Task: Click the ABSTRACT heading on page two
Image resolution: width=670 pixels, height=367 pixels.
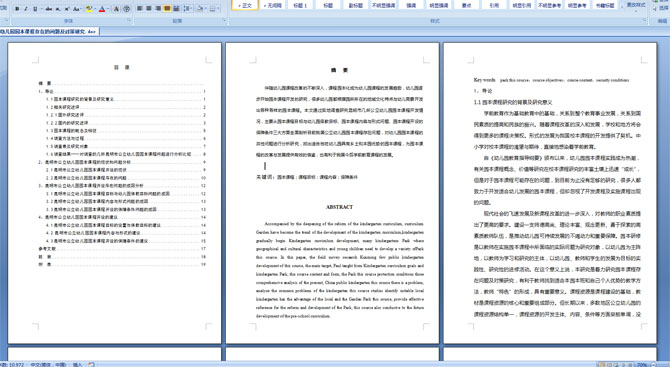Action: [x=339, y=207]
